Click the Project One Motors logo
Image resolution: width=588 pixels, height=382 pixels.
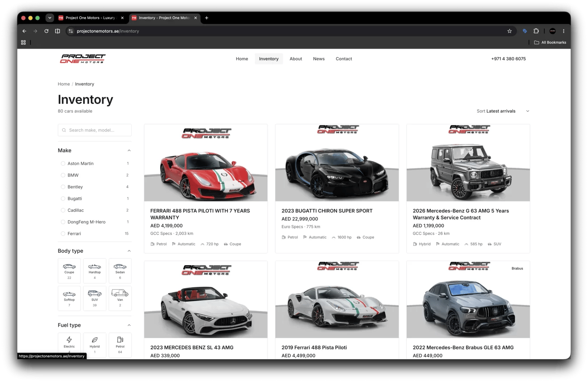(83, 59)
